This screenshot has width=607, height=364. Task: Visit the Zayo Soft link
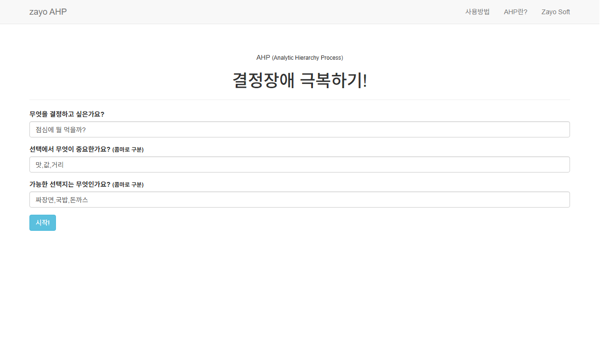(x=555, y=12)
